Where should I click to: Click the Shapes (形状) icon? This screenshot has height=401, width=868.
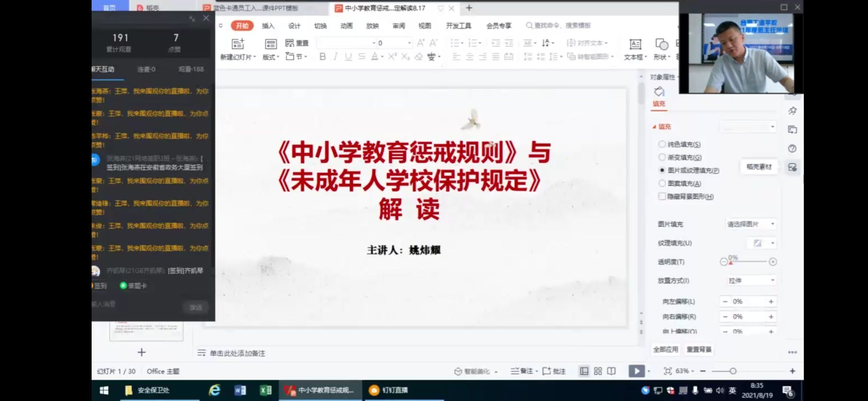click(x=661, y=45)
